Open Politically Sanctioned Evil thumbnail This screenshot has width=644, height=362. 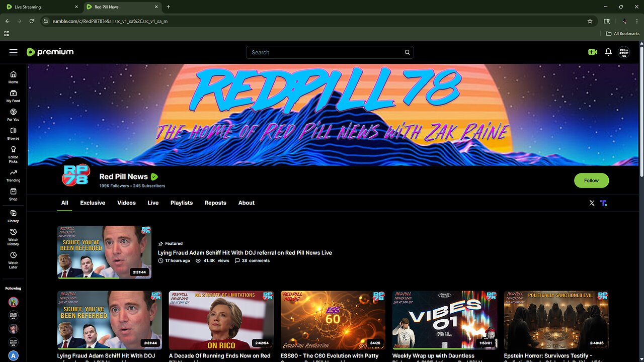pos(556,320)
